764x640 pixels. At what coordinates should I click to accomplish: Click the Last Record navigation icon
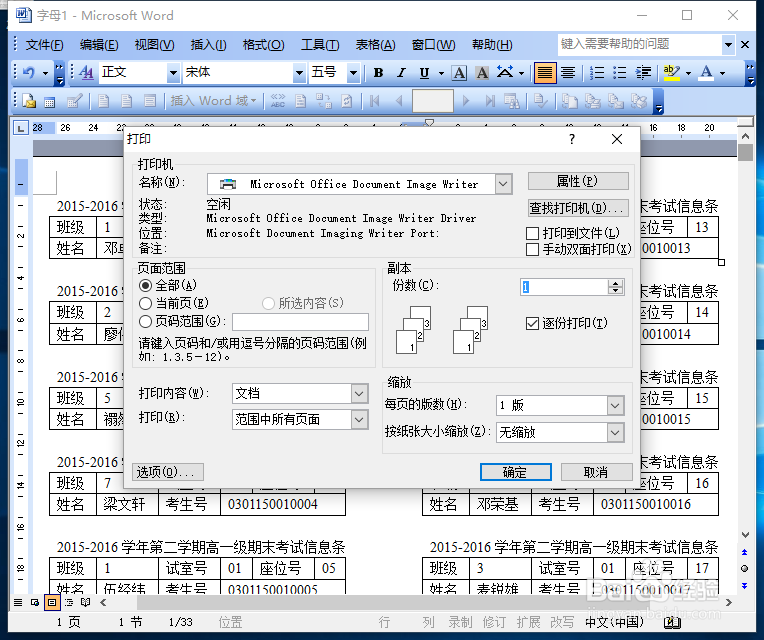point(490,101)
